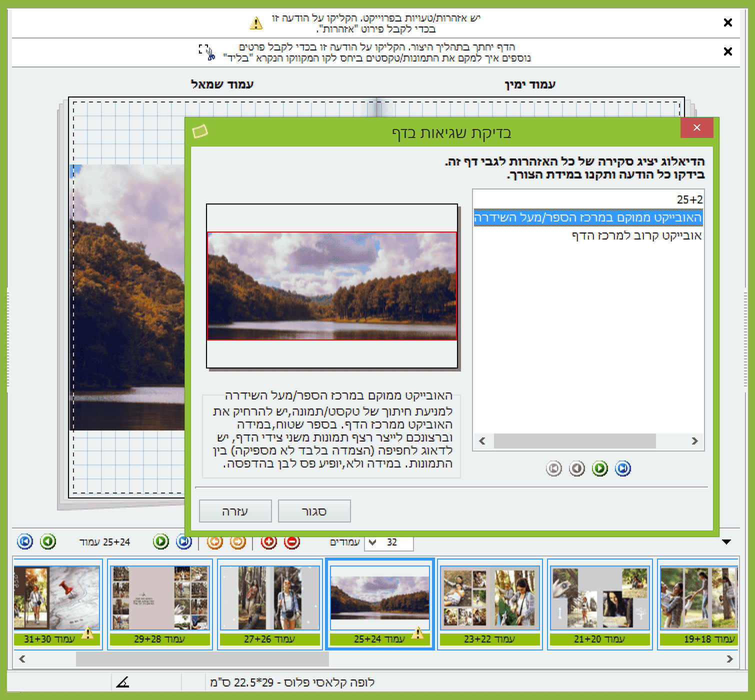Click the green next-warning arrow in the dialog
This screenshot has height=700, width=755.
click(599, 468)
